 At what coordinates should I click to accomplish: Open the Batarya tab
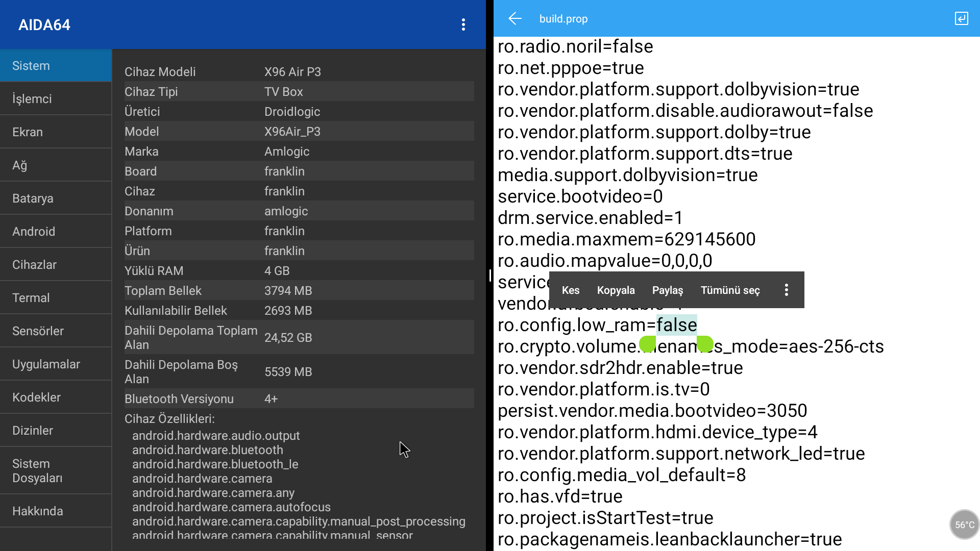(56, 198)
